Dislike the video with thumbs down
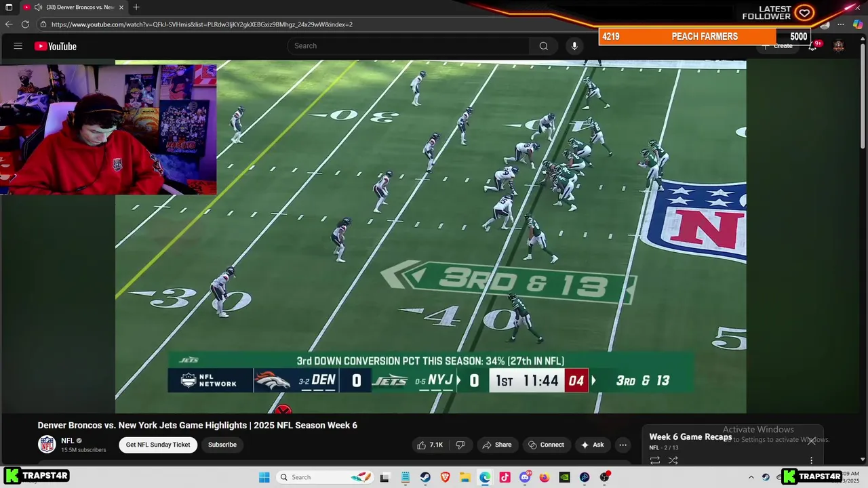The image size is (868, 488). [460, 445]
